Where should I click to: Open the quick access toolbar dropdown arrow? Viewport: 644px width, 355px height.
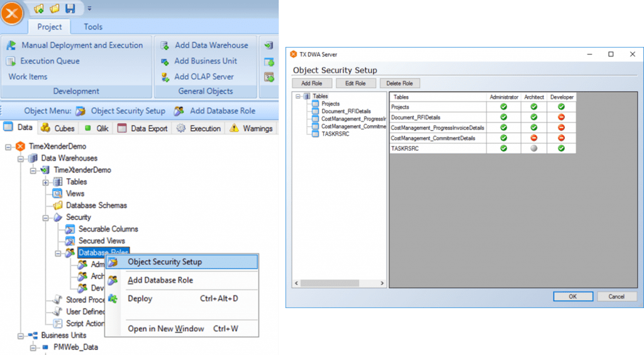point(89,8)
